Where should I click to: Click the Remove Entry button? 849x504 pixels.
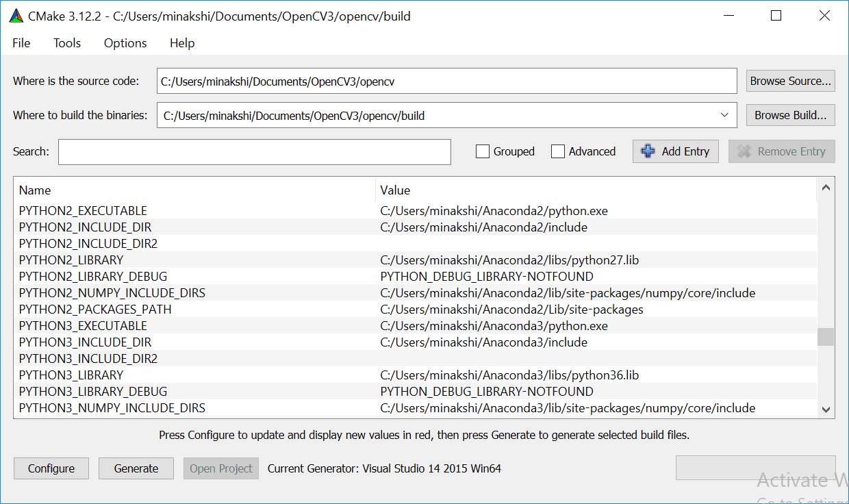(782, 151)
